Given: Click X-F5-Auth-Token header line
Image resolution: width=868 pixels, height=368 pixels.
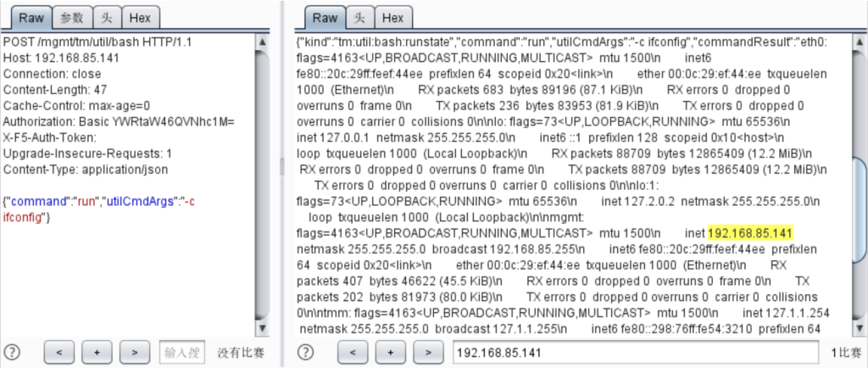Looking at the screenshot, I should click(x=50, y=137).
